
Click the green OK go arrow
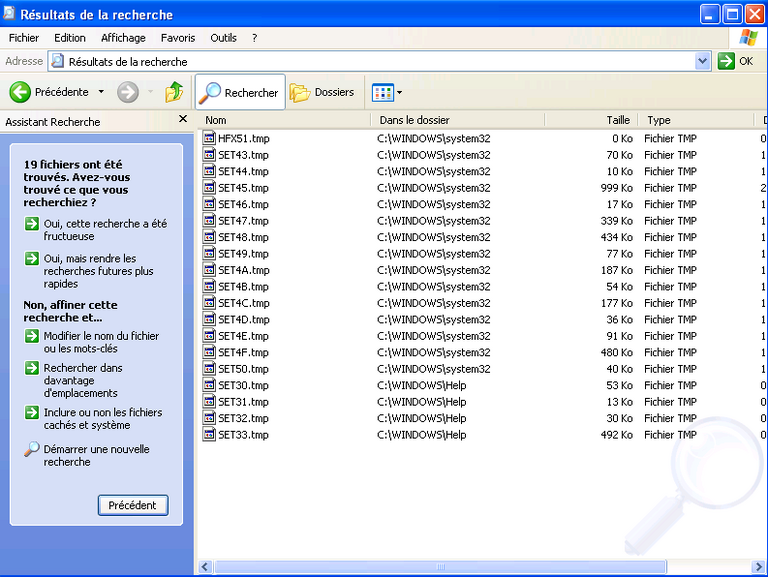(726, 61)
